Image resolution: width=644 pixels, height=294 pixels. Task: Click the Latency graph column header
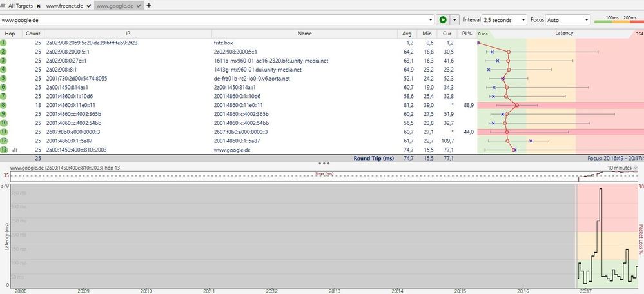(x=564, y=33)
